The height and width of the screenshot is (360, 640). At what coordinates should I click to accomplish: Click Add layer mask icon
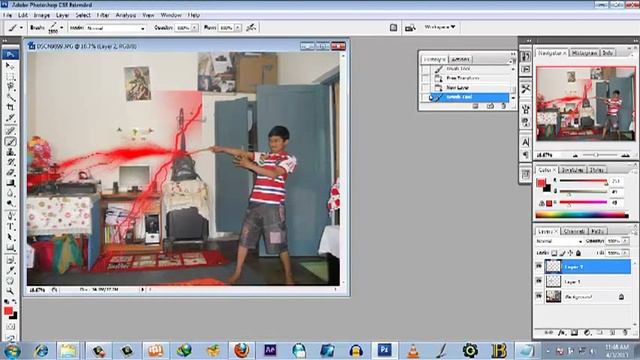pyautogui.click(x=574, y=333)
